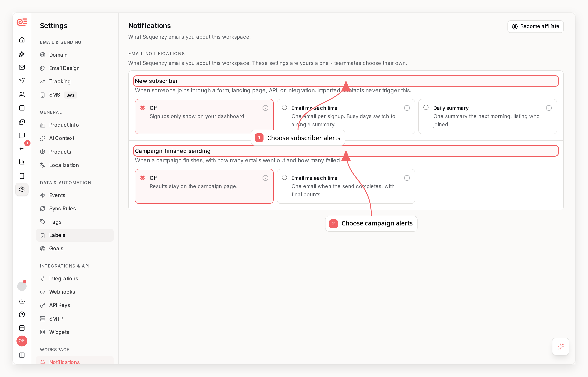Screen dimensions: 588x377
Task: Click the OE user avatar
Action: [x=22, y=341]
